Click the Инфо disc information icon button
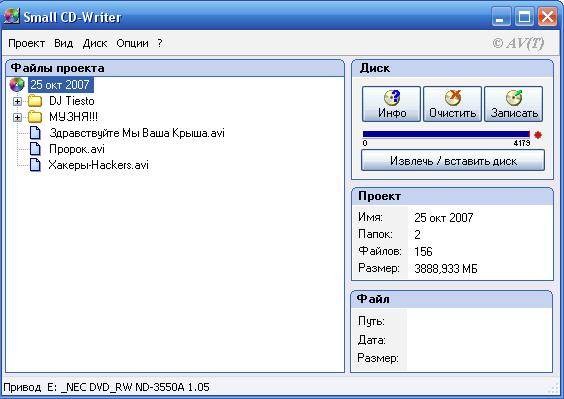Viewport: 564px width, 399px height. pos(391,104)
